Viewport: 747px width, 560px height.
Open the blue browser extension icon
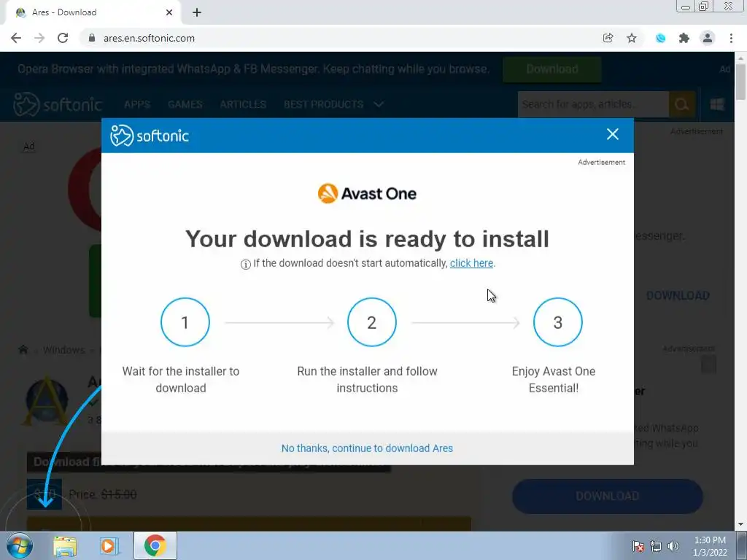(660, 38)
